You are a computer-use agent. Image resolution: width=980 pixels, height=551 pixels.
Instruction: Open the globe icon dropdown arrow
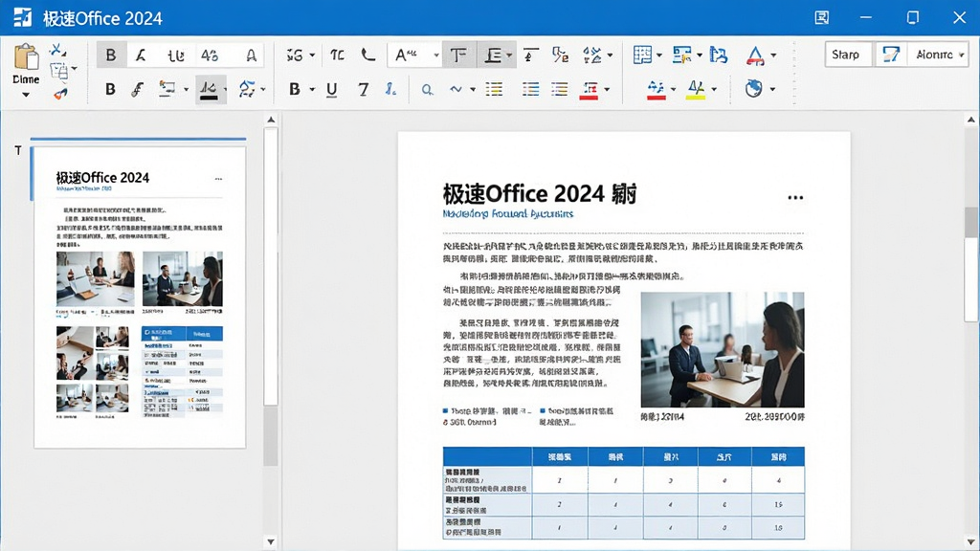772,89
